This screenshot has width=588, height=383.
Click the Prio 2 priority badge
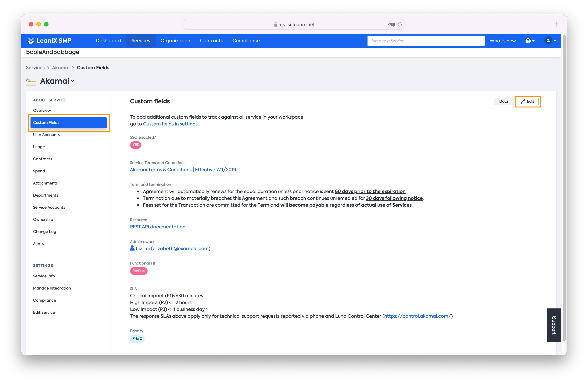pos(137,338)
